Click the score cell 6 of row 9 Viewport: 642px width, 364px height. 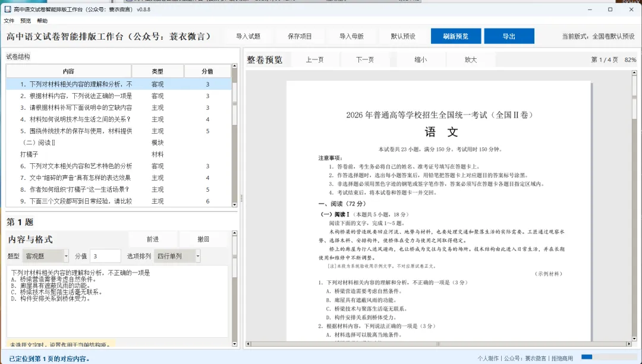[207, 201]
